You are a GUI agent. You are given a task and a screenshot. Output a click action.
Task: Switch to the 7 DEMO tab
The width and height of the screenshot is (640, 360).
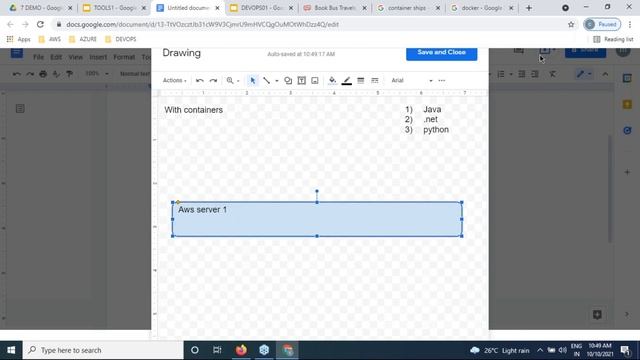[x=40, y=8]
